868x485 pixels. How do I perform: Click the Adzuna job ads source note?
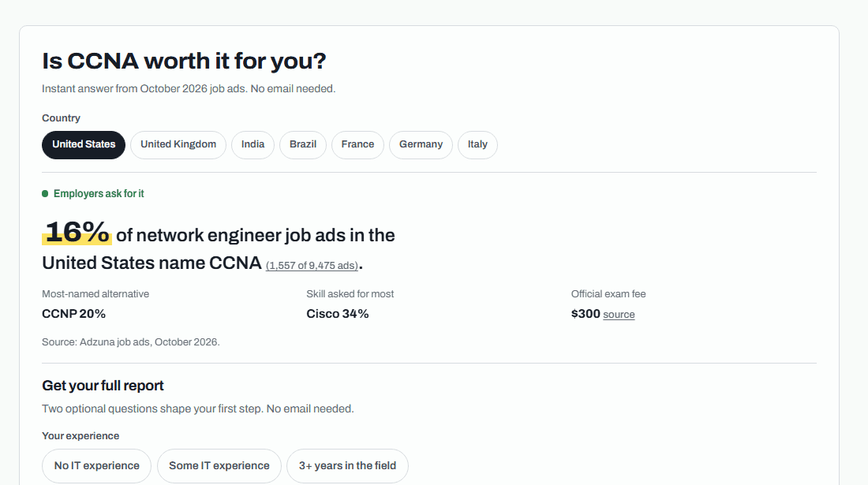pyautogui.click(x=131, y=341)
